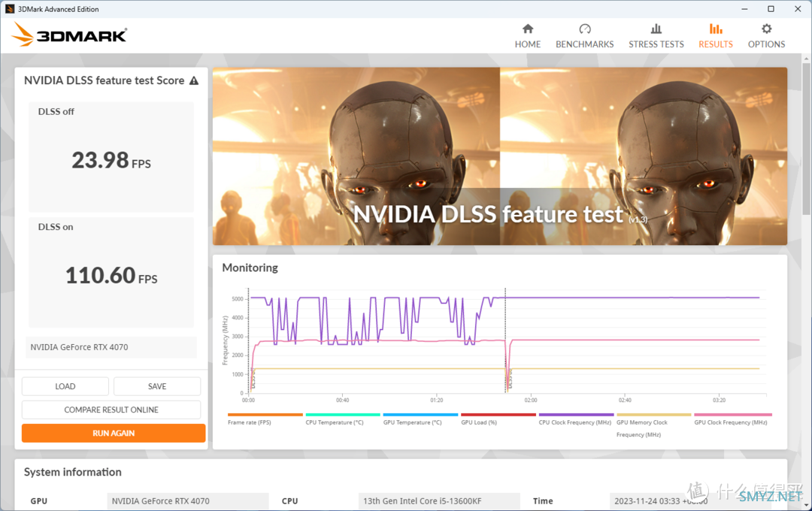
Task: Toggle the GPU Load (%) legend swatch
Action: [x=498, y=415]
